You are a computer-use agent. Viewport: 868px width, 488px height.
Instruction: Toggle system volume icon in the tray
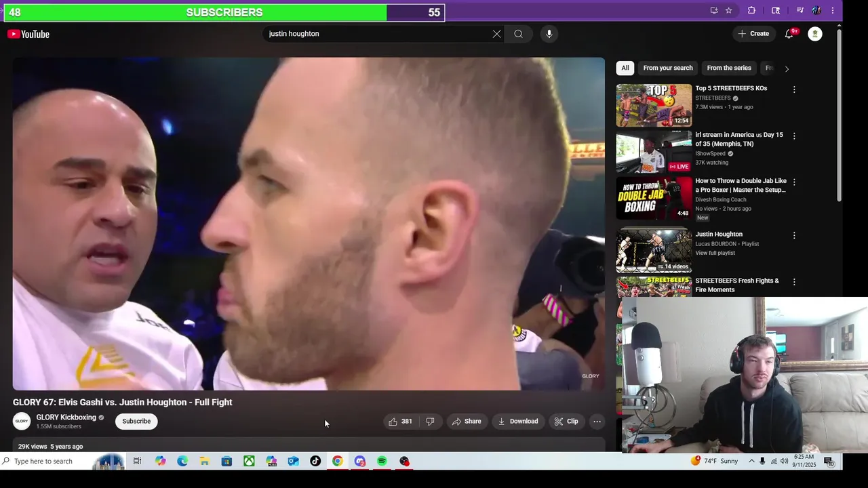coord(785,462)
